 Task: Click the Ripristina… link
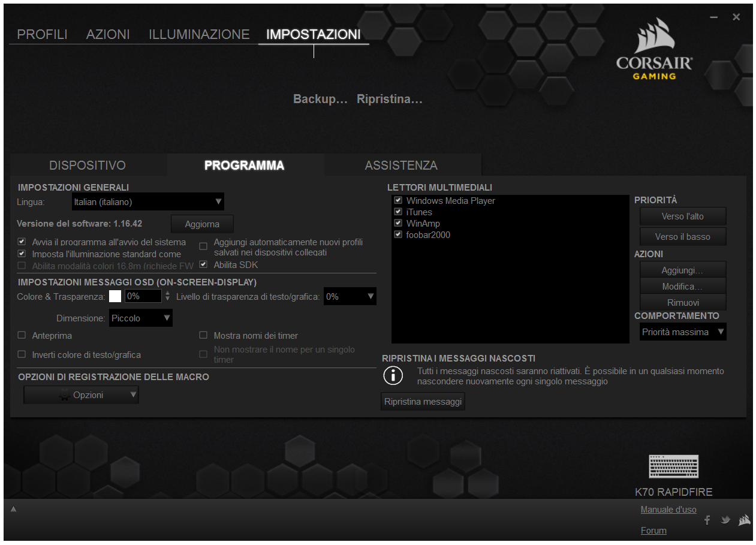point(390,99)
